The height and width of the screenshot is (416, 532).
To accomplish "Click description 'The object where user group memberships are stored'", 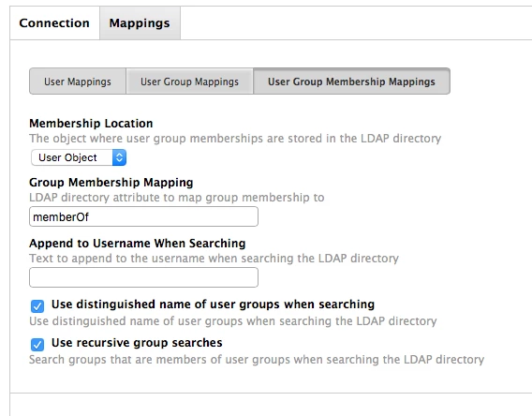I will click(x=235, y=138).
